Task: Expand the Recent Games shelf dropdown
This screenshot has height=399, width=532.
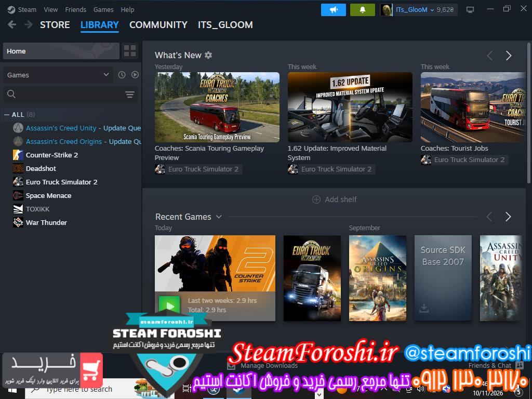Action: click(219, 217)
